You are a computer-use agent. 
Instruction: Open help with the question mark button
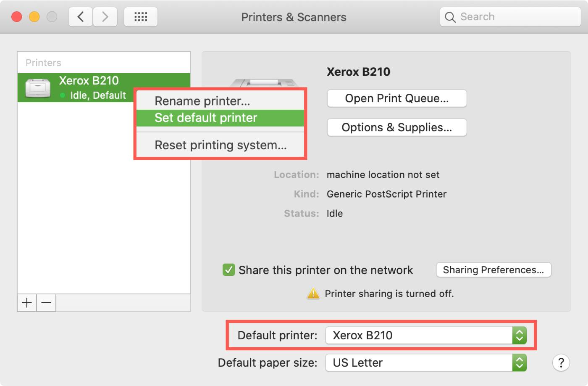coord(561,362)
